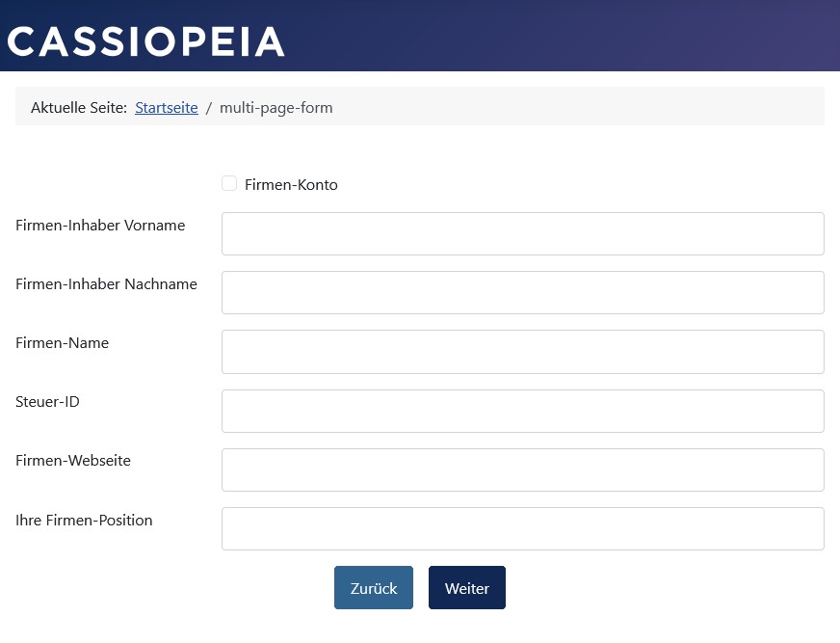Click the Steuer-ID field label

pos(48,402)
